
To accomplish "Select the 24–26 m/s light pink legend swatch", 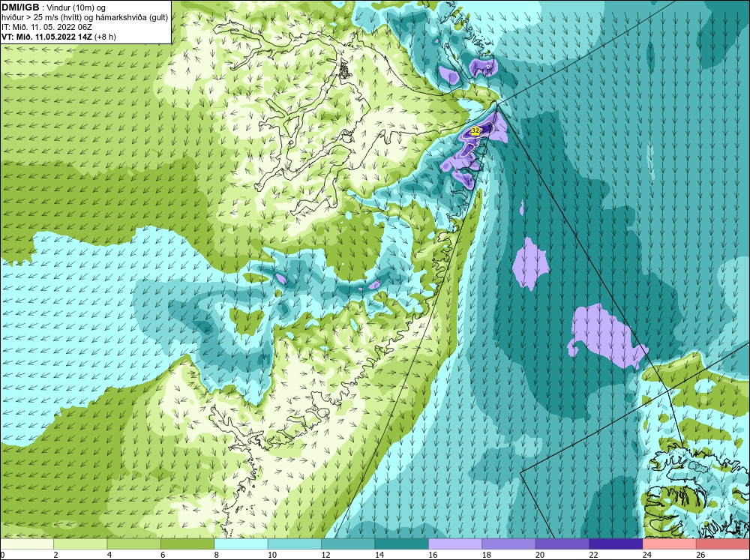I will (x=670, y=544).
